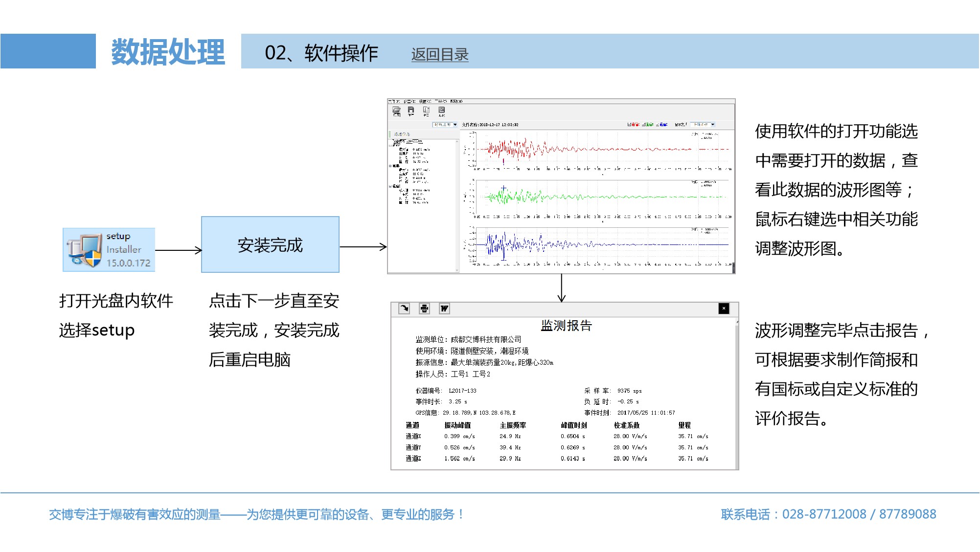Collapse the second channel tree node
The width and height of the screenshot is (980, 552).
pyautogui.click(x=390, y=166)
